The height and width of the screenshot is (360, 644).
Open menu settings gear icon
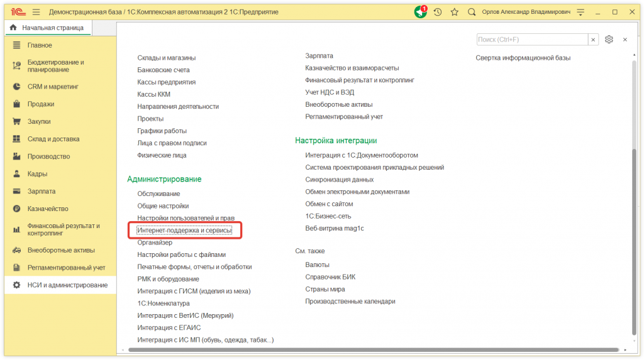[609, 40]
